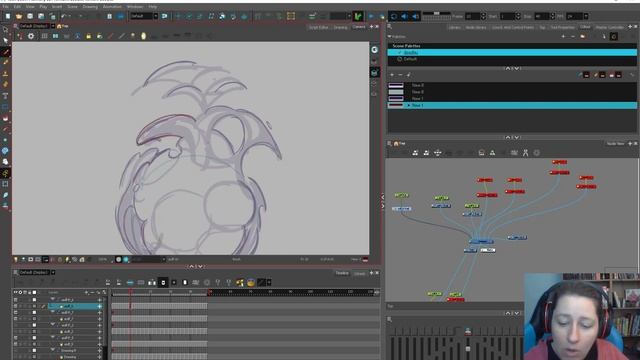Click the smiley face icon in Timeline toolbar
The width and height of the screenshot is (640, 360).
click(251, 282)
